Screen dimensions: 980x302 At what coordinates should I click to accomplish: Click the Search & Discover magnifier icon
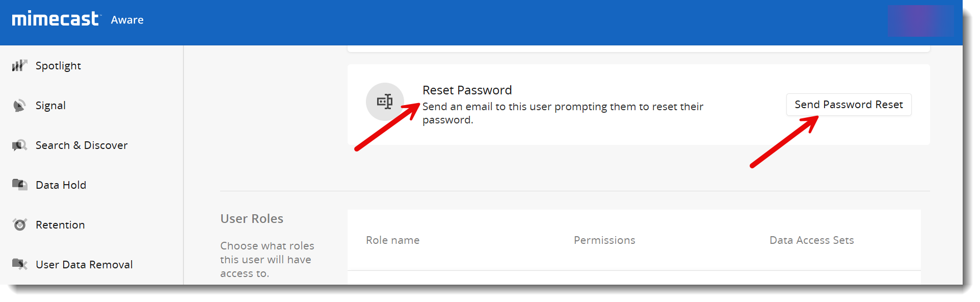coord(19,145)
